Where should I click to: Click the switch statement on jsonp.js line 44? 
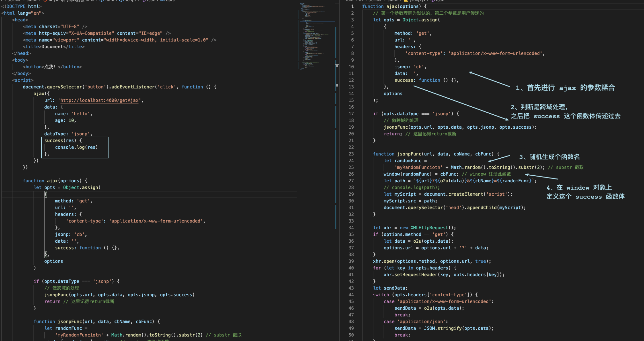pos(425,295)
